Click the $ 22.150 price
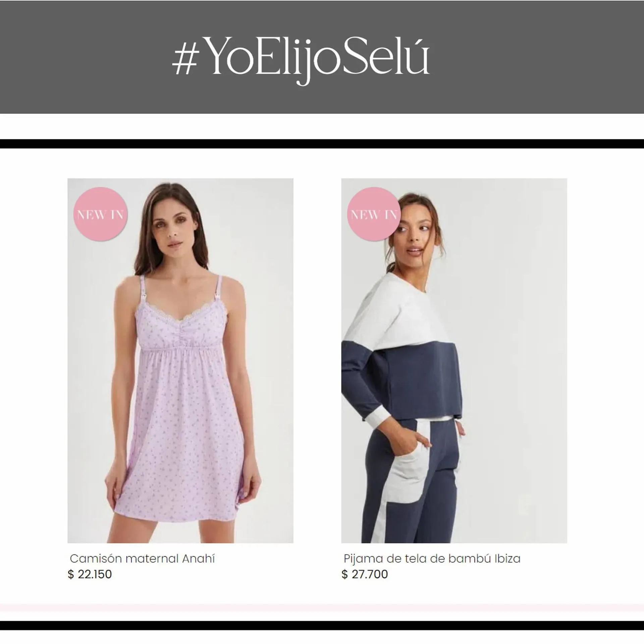Viewport: 644px width, 644px height. (x=90, y=574)
